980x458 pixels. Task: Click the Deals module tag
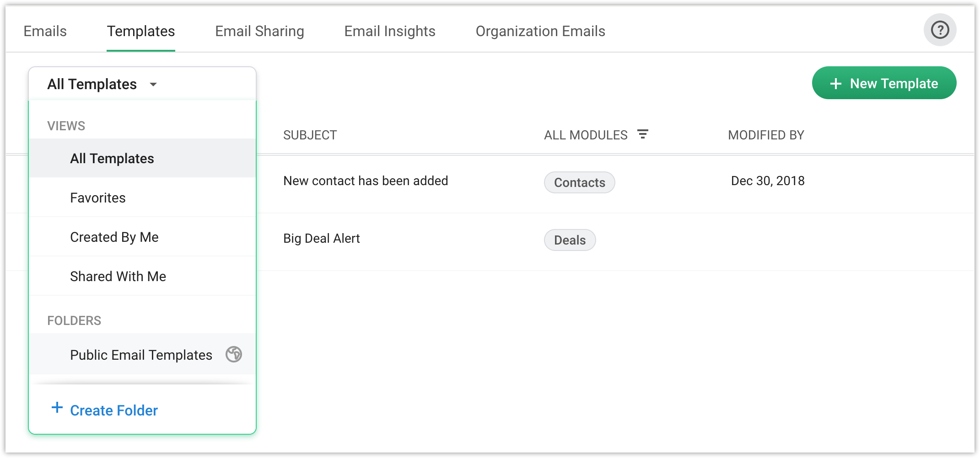(x=570, y=240)
